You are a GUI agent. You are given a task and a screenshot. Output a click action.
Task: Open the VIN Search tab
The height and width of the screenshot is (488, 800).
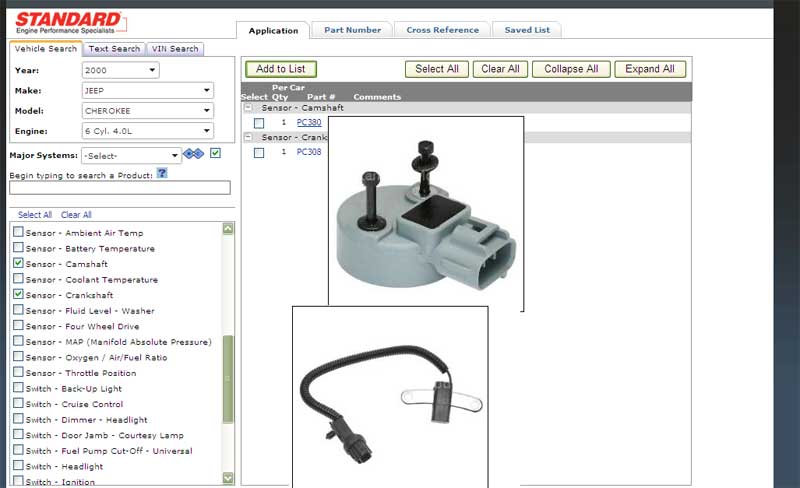175,48
